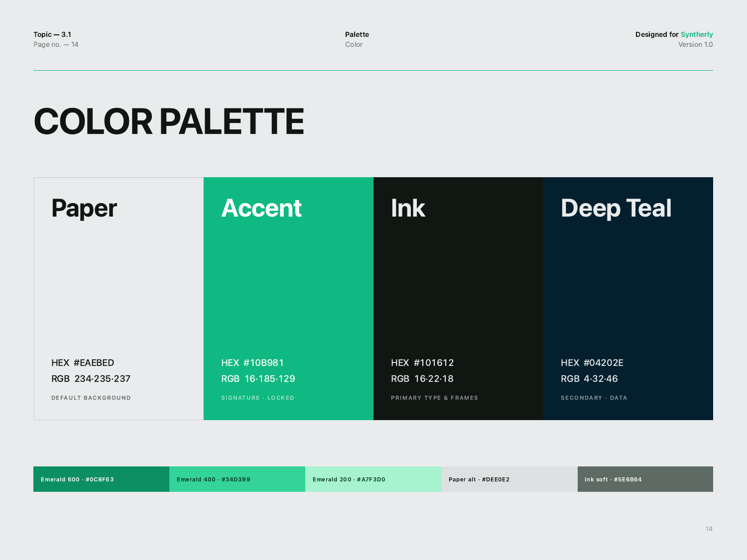747x560 pixels.
Task: Click the Version 1.0 text
Action: 696,44
